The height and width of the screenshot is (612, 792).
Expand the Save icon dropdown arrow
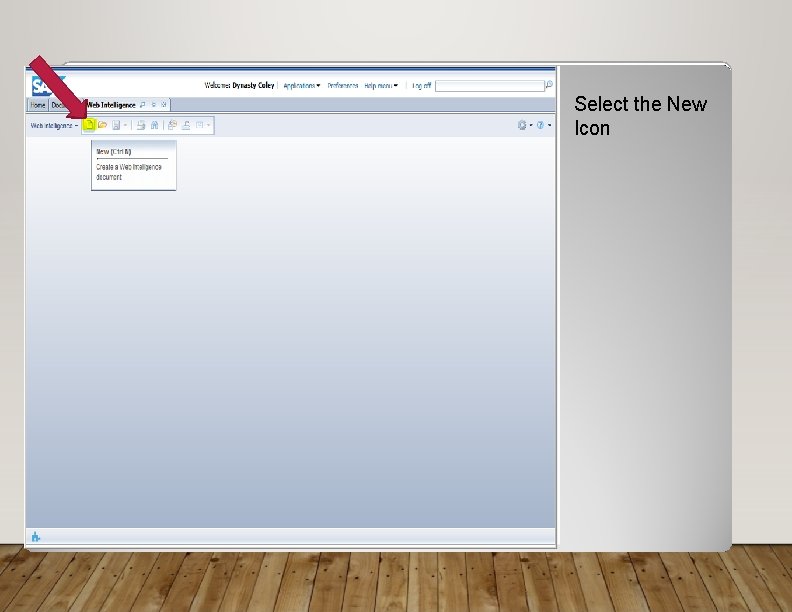click(x=125, y=125)
